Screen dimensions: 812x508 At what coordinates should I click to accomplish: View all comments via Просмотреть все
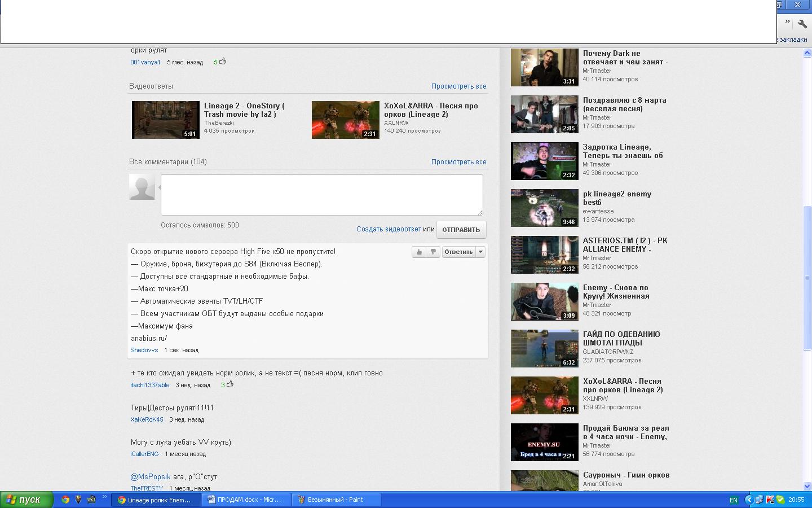[458, 162]
